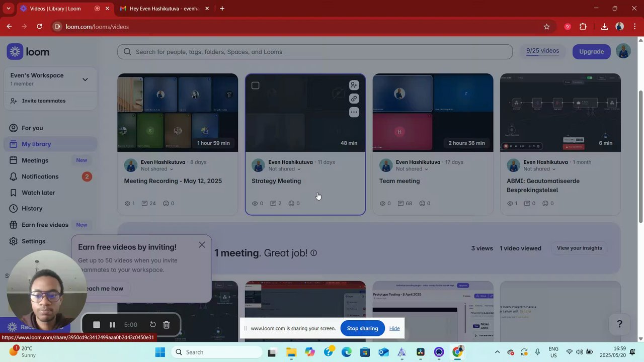Tick the Strategy Meeting select checkbox
Viewport: 644px width, 362px height.
pyautogui.click(x=256, y=85)
